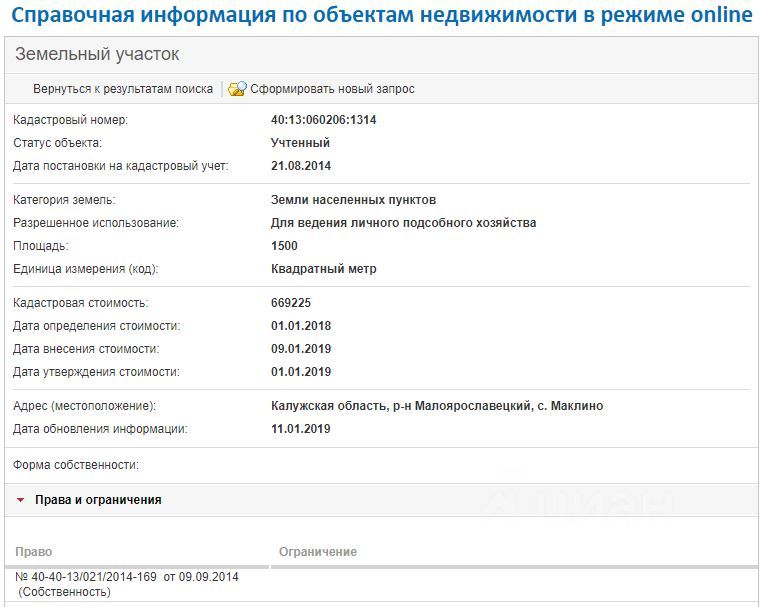This screenshot has width=763, height=607.
Task: Click the Земли населенных пунктов category value
Action: pyautogui.click(x=353, y=200)
